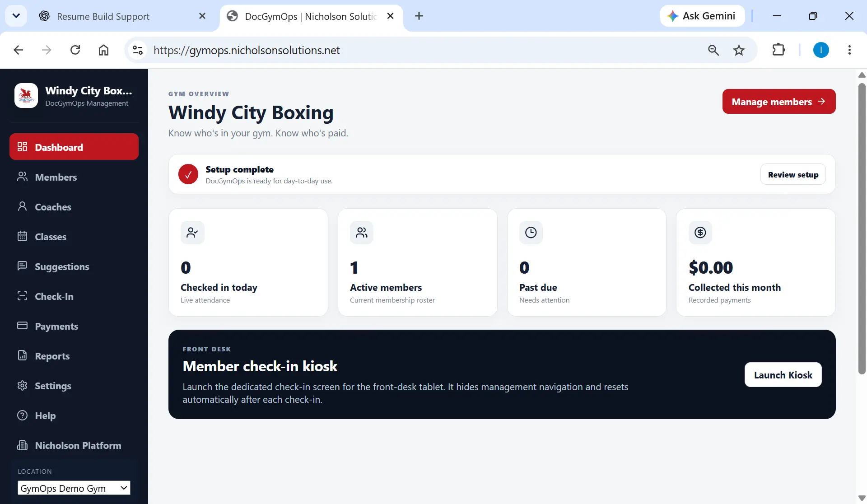Click the zoom magnifier in address bar
This screenshot has width=867, height=504.
(713, 50)
